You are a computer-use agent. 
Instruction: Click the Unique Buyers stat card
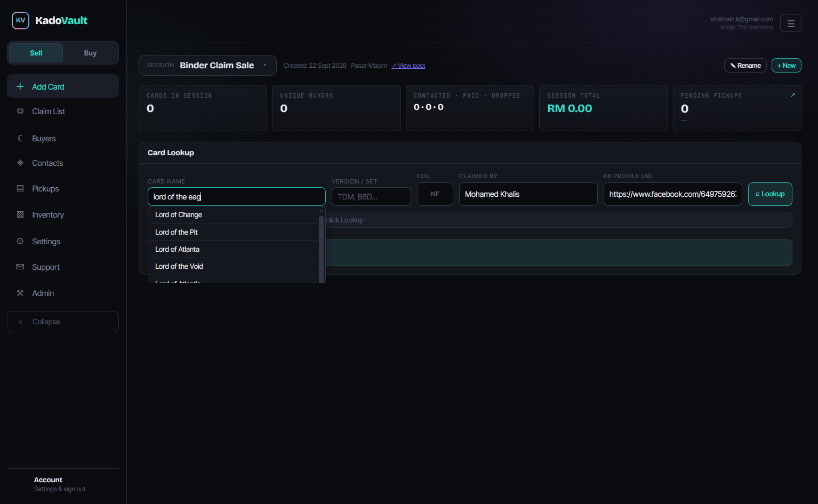coord(336,108)
